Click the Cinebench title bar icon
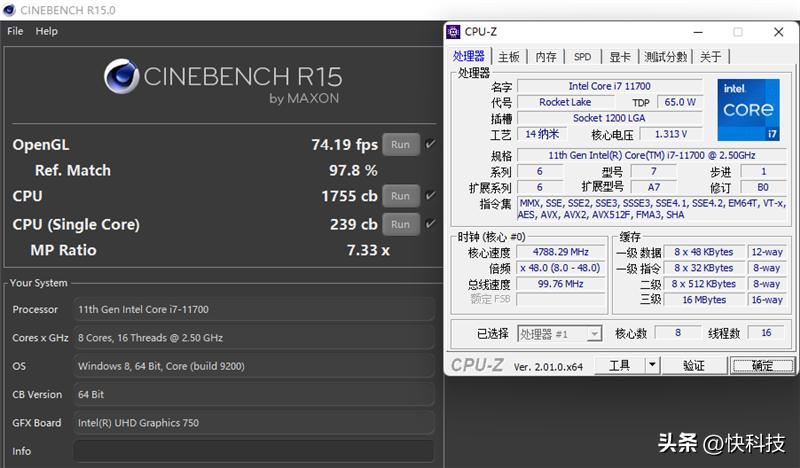 coord(9,10)
